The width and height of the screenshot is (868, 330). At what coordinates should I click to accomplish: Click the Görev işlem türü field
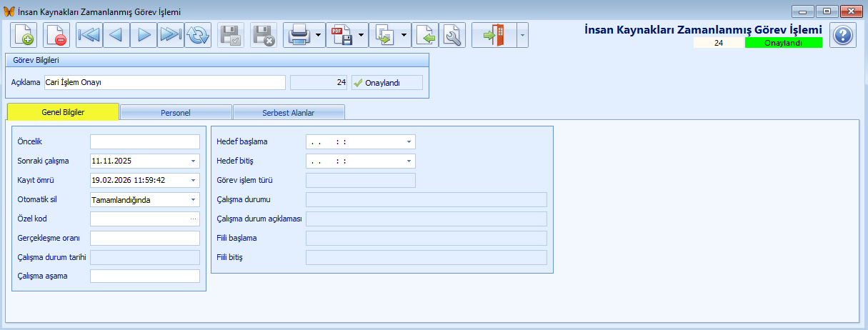[x=361, y=180]
